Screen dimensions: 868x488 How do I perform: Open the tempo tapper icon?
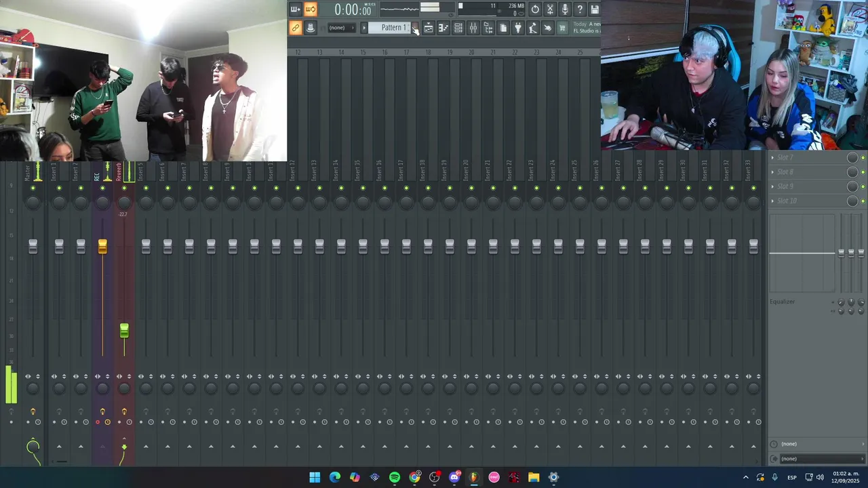coord(533,28)
